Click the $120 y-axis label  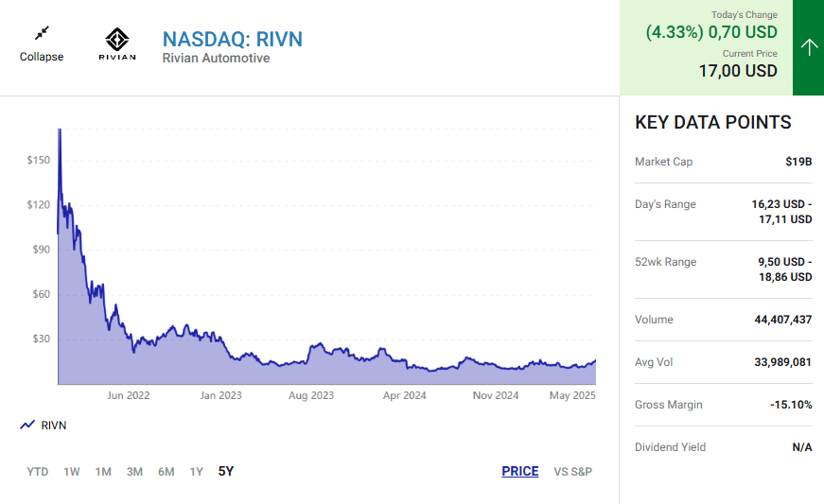(39, 205)
